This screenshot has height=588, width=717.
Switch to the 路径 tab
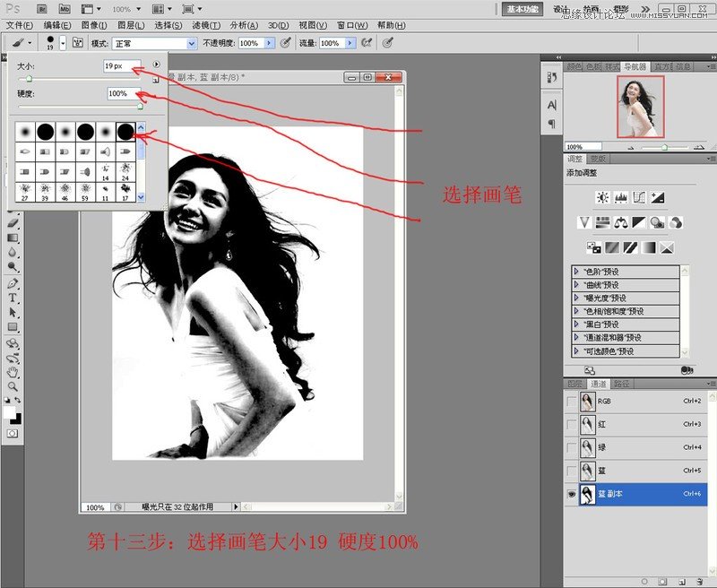click(x=622, y=383)
